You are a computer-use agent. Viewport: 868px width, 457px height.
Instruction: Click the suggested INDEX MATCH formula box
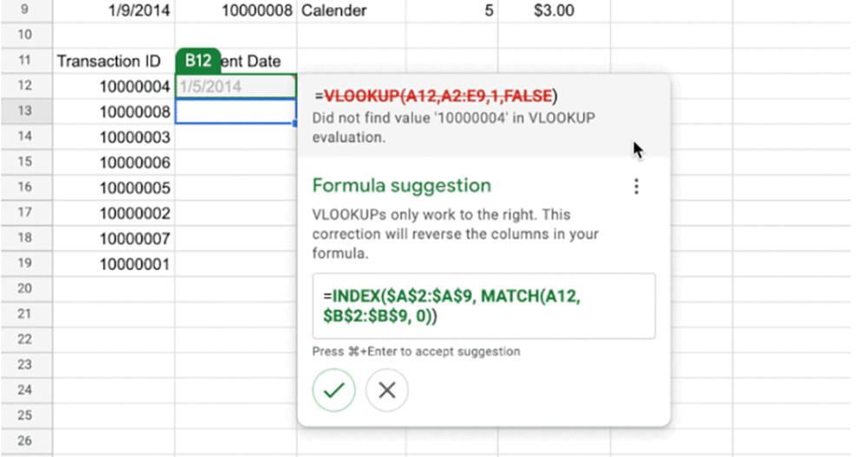click(x=483, y=306)
